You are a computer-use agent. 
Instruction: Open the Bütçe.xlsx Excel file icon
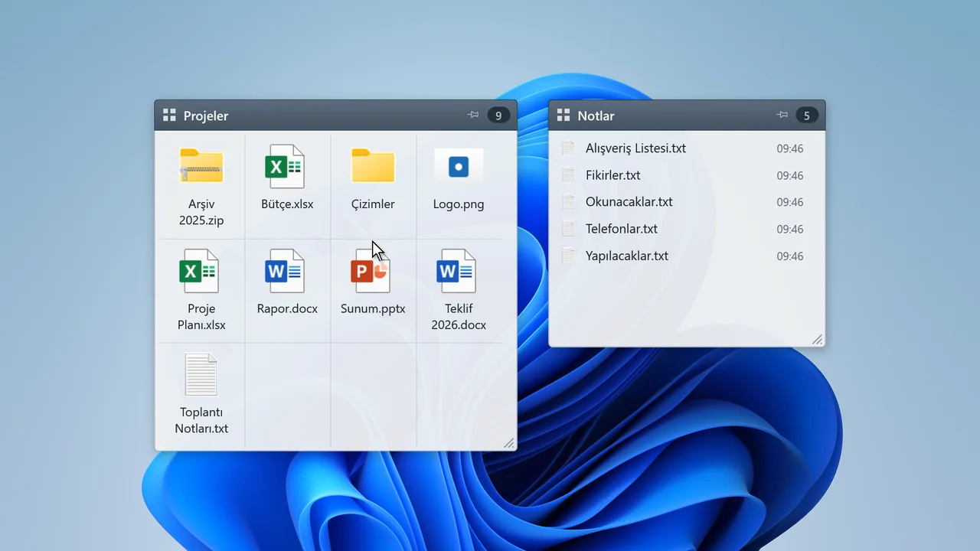[x=286, y=166]
